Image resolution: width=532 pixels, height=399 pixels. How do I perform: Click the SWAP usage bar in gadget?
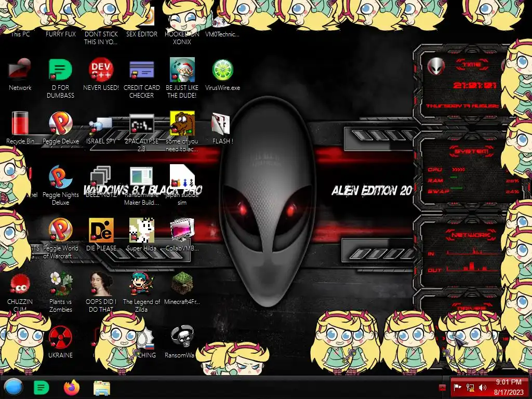pyautogui.click(x=456, y=188)
